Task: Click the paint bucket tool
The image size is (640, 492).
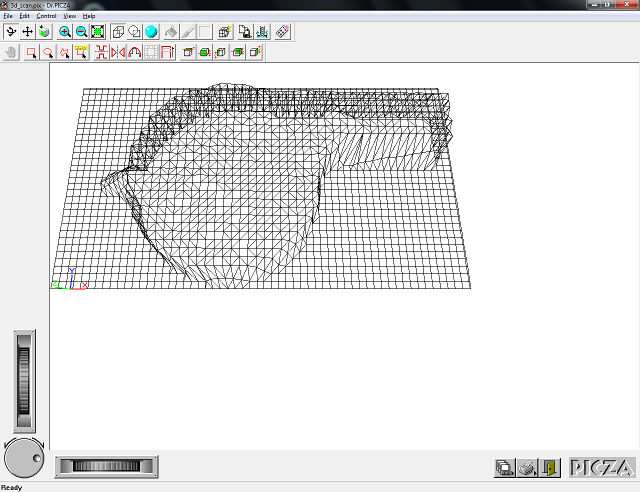Action: click(171, 32)
